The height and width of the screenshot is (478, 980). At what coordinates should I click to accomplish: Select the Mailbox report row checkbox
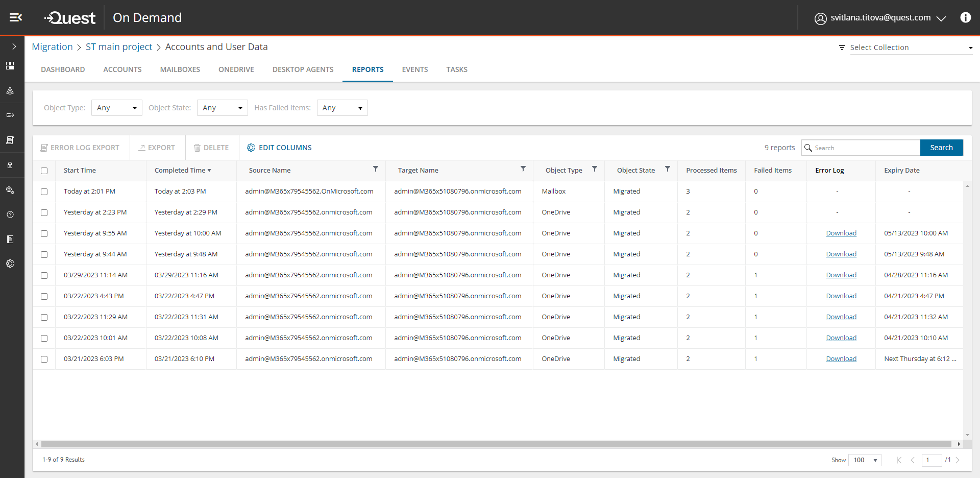click(x=44, y=192)
